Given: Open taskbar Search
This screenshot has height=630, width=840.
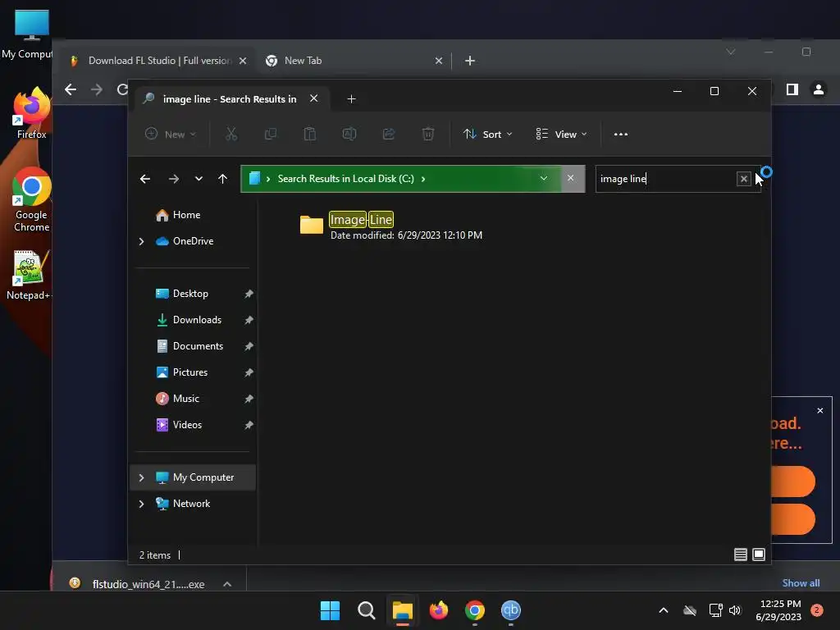Looking at the screenshot, I should (x=367, y=610).
